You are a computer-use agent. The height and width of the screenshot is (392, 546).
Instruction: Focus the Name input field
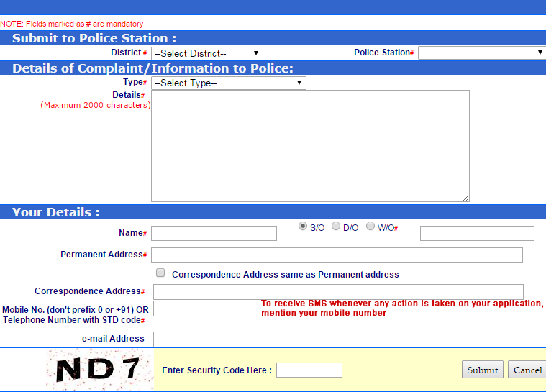point(214,233)
